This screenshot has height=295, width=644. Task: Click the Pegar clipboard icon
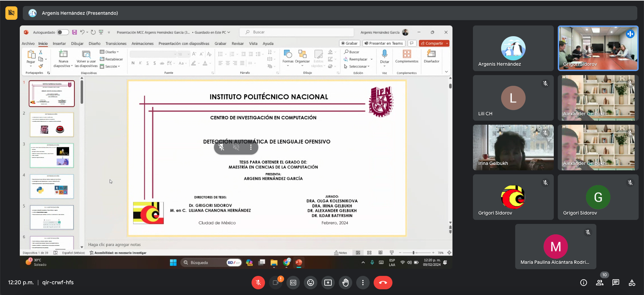31,54
